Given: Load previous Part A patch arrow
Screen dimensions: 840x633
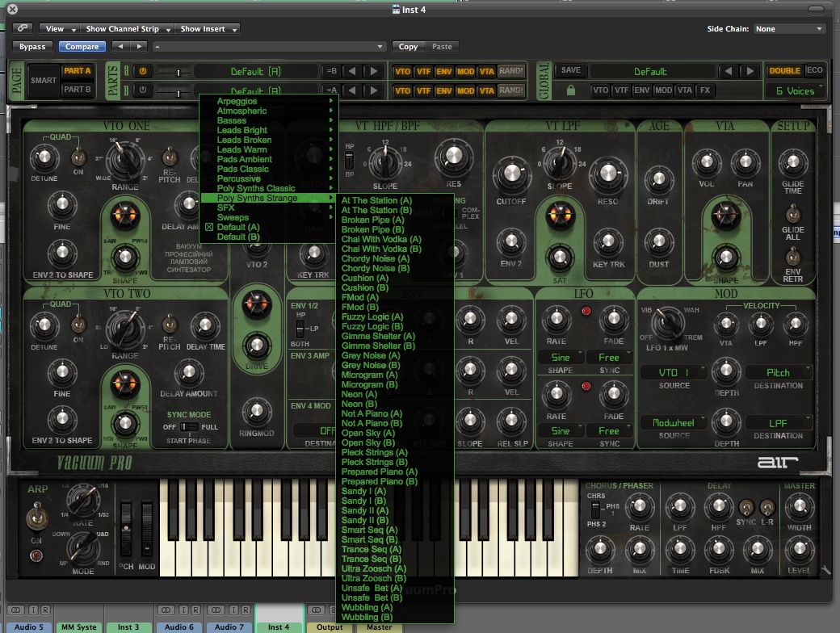Looking at the screenshot, I should click(352, 71).
